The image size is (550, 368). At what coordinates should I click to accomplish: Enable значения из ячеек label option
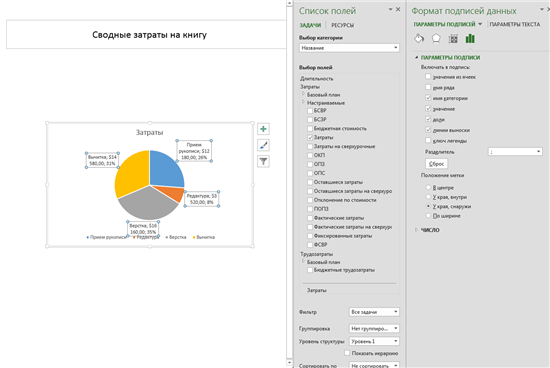pyautogui.click(x=428, y=76)
